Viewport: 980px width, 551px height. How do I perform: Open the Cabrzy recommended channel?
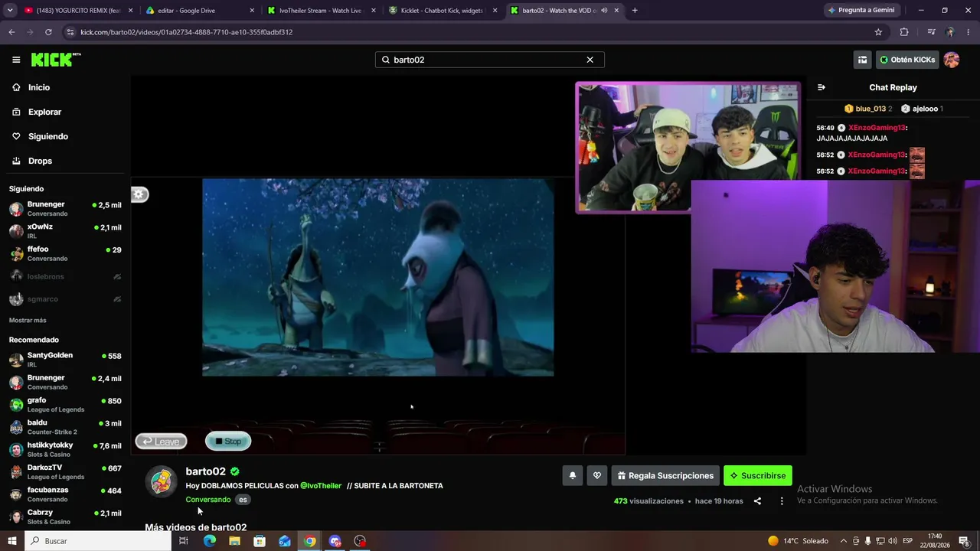[x=65, y=517]
